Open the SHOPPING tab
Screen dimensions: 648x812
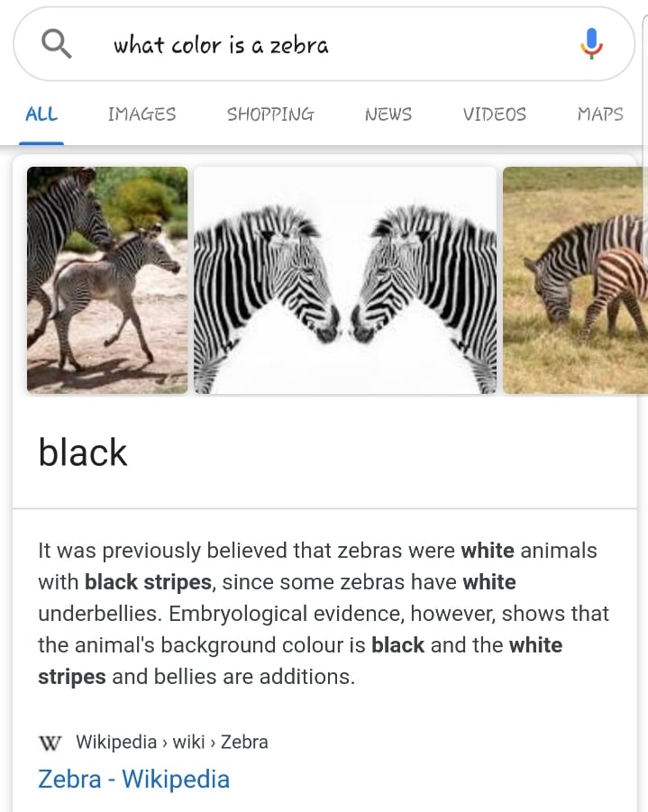270,114
